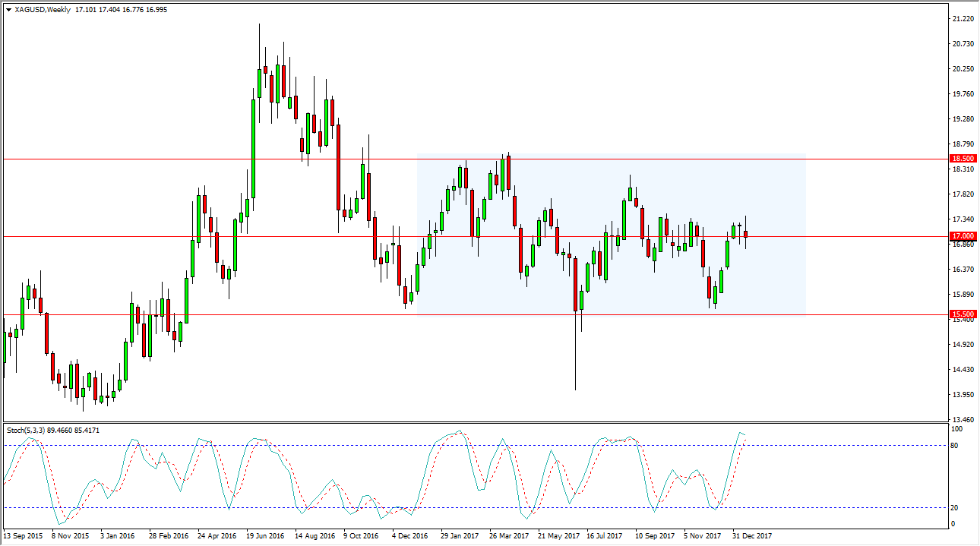The image size is (980, 546).
Task: Click the 100 level on stochastic scale
Action: (x=957, y=429)
